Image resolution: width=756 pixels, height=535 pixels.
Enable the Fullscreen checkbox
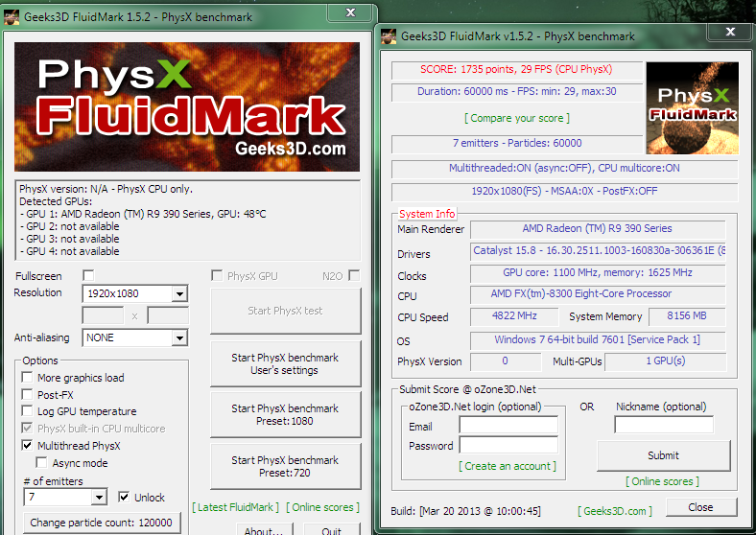tap(88, 276)
